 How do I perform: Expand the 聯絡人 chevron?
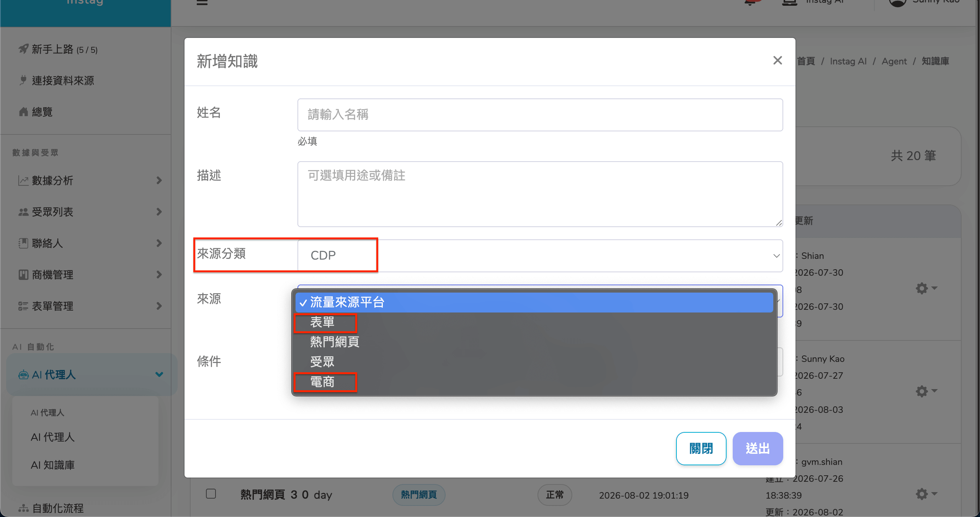coord(159,243)
